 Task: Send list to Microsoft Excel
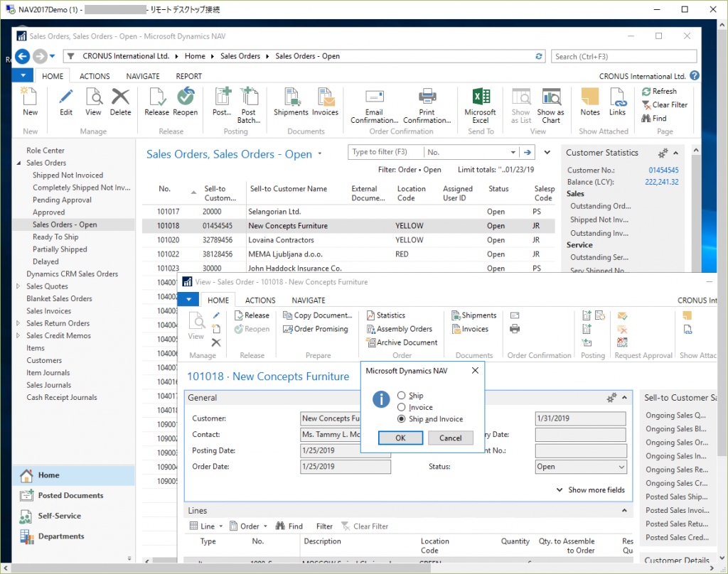click(x=480, y=105)
